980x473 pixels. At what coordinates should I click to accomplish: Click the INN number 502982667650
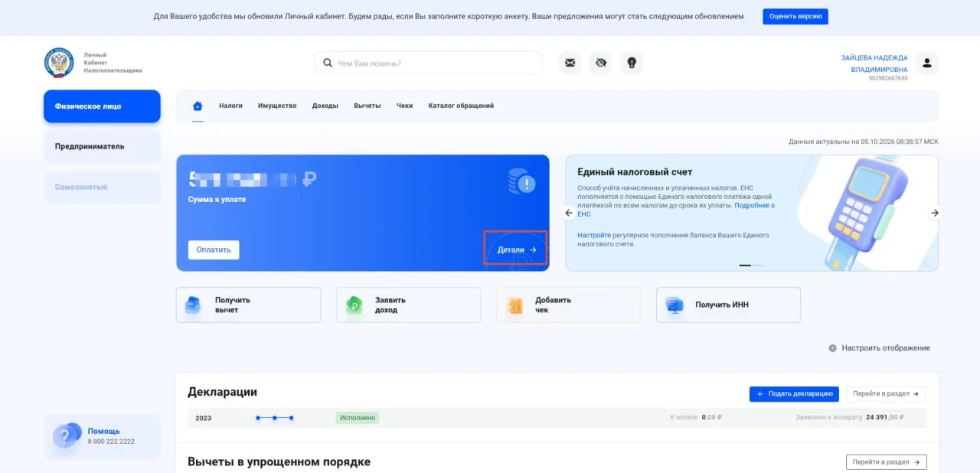[x=888, y=78]
